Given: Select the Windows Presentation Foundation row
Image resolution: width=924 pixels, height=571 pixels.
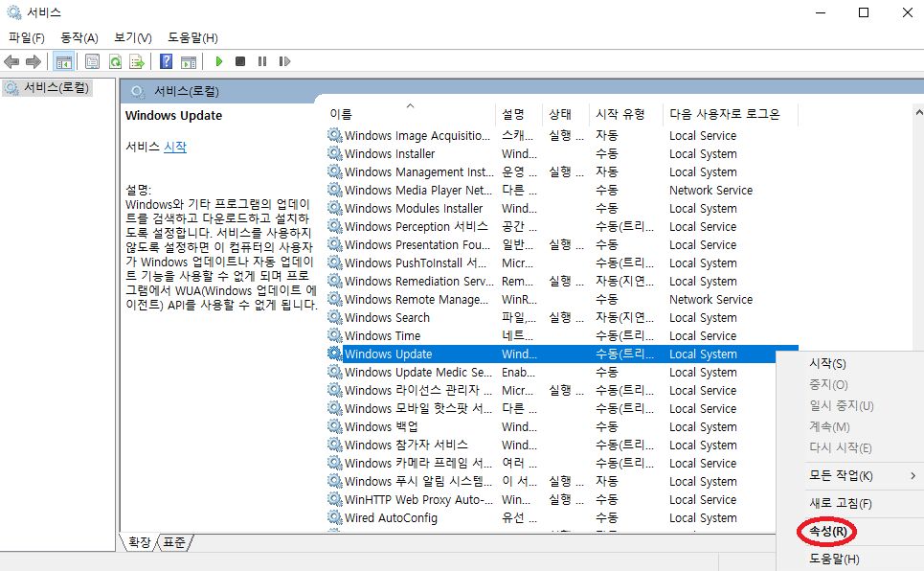Looking at the screenshot, I should (562, 245).
